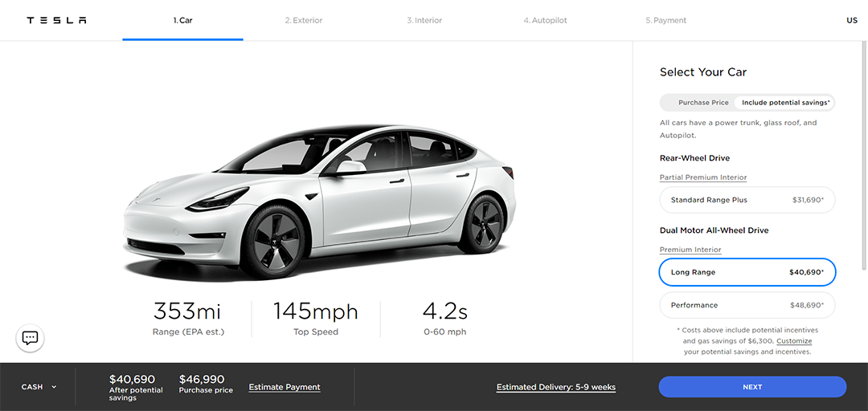This screenshot has width=868, height=411.
Task: Click the US region selector
Action: point(851,20)
